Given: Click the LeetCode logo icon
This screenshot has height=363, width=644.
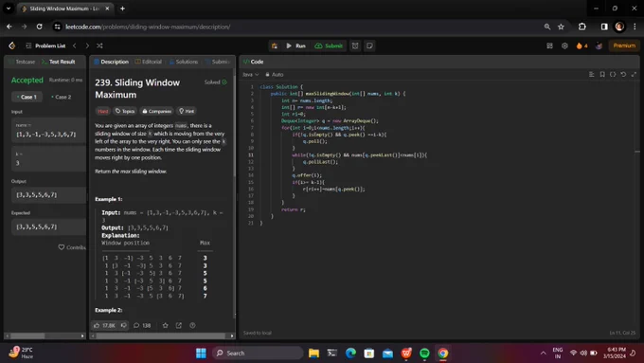Looking at the screenshot, I should [x=12, y=45].
